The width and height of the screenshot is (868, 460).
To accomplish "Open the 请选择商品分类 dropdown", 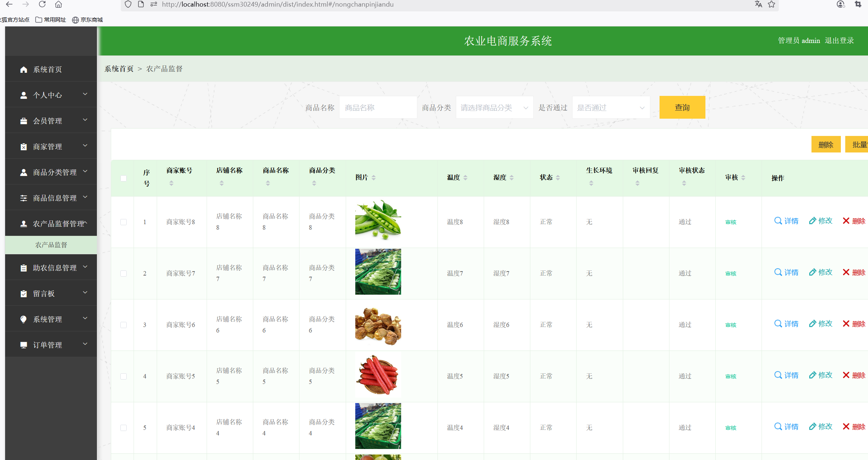I will tap(494, 107).
